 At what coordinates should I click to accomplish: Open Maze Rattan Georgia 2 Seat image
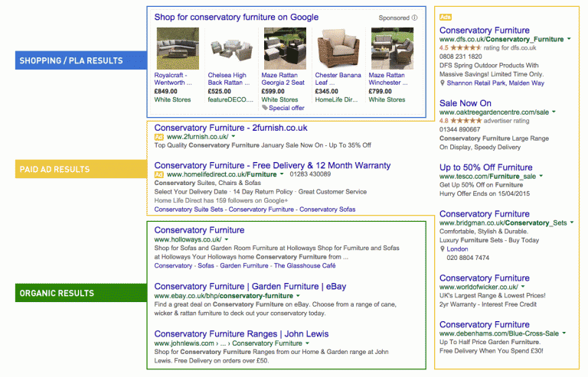click(285, 48)
